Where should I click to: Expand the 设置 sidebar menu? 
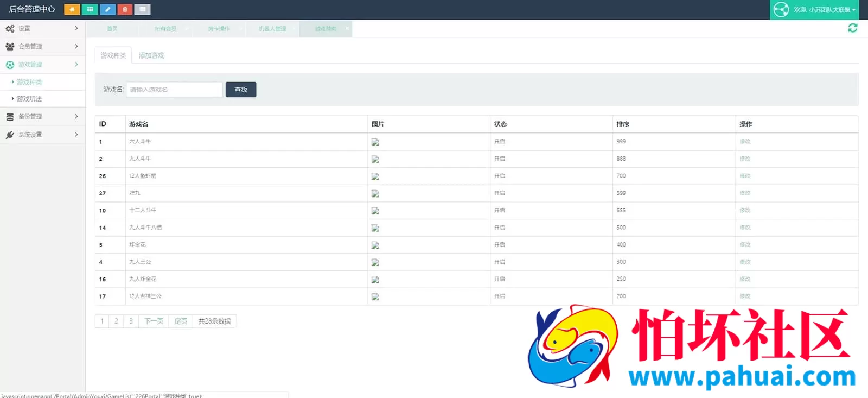(42, 28)
